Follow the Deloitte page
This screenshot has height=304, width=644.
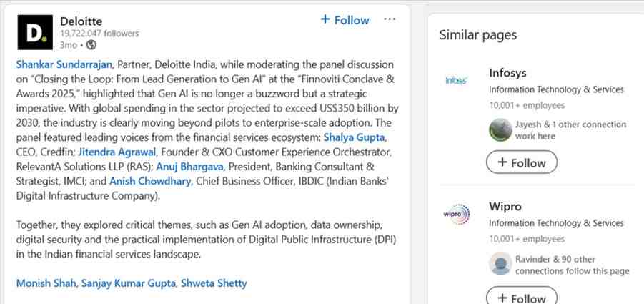pos(345,20)
